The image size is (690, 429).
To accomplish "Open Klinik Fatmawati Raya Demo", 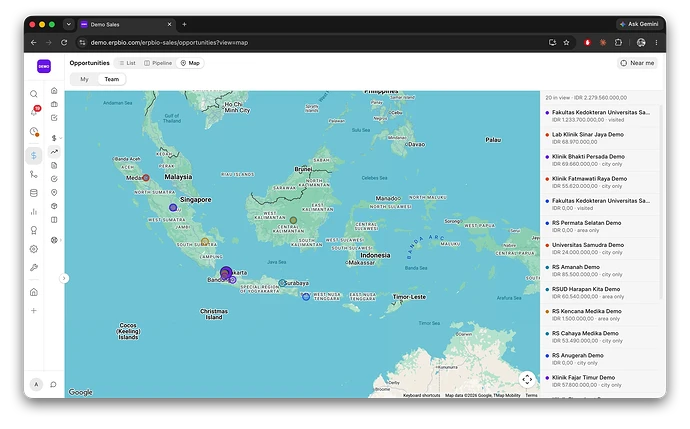I will pos(601,182).
